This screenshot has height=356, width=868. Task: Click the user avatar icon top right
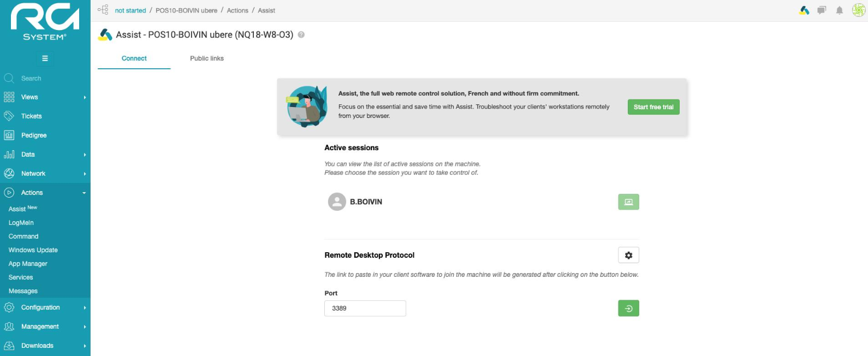tap(859, 10)
